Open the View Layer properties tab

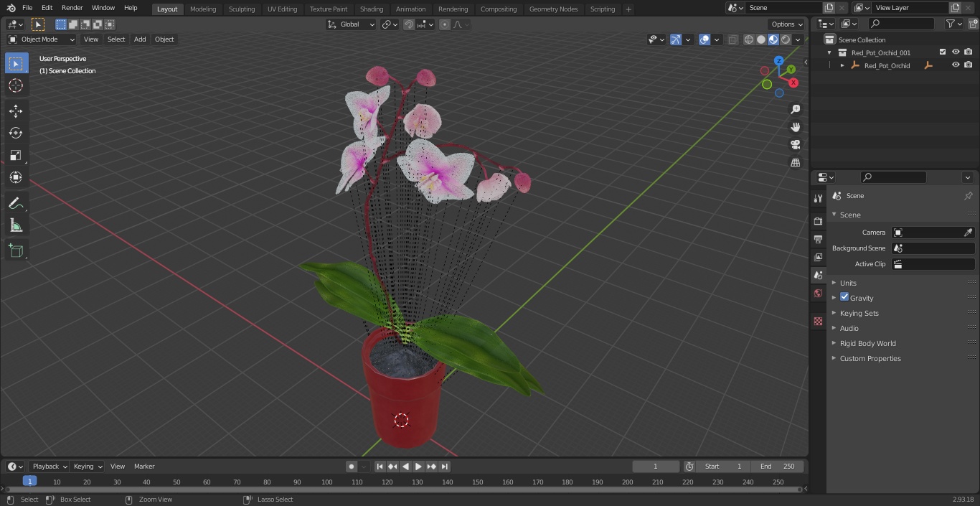(818, 257)
